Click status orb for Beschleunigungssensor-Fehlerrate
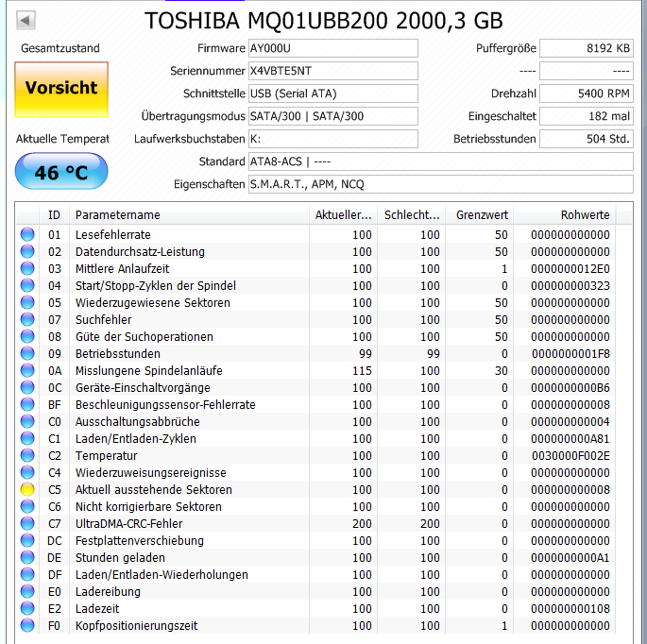Screen dimensions: 647x644 (x=27, y=404)
